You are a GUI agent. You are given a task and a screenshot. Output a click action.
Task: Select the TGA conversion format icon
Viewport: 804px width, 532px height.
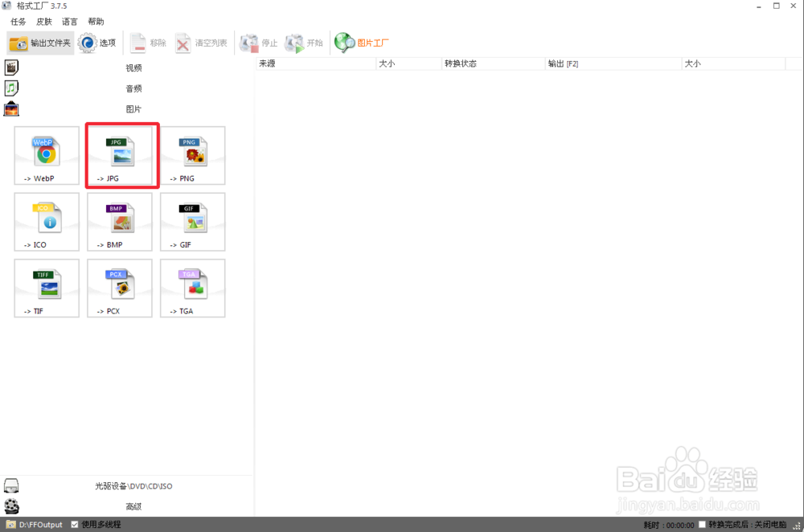tap(193, 288)
